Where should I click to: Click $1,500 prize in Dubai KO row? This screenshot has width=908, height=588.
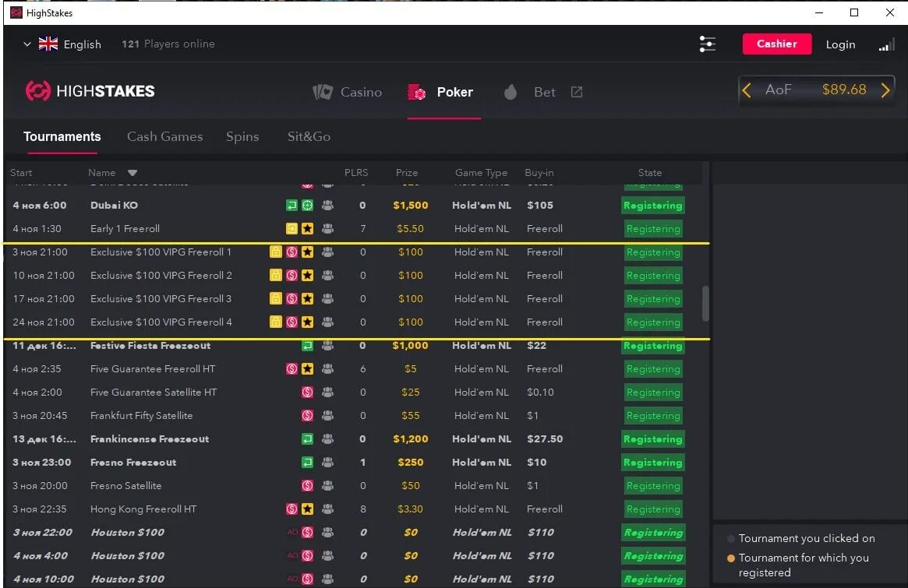click(411, 205)
